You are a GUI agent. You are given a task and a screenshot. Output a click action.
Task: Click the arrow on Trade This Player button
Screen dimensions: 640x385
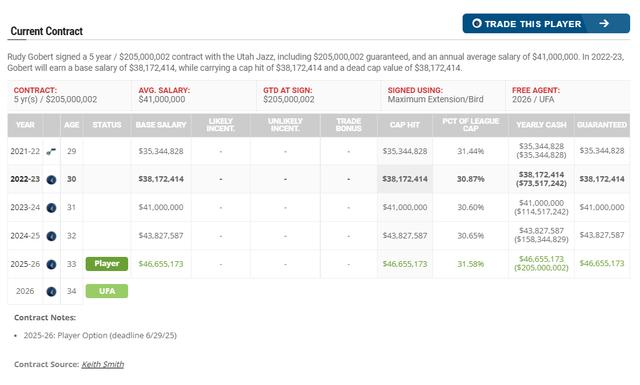click(x=604, y=23)
